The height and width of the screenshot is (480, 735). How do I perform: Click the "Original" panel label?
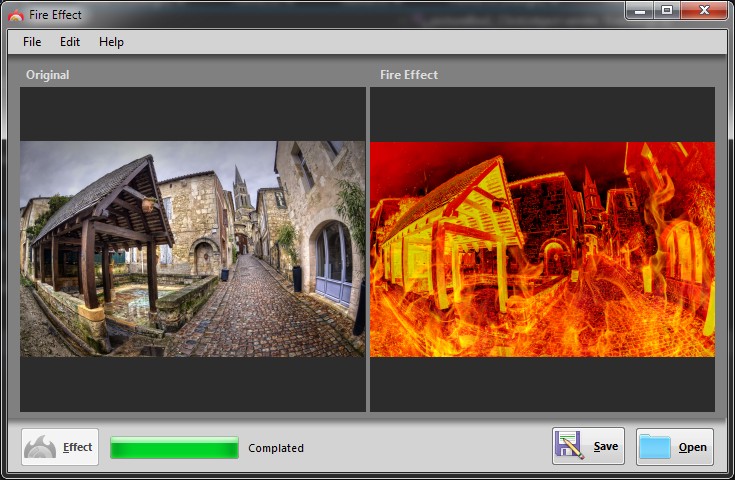48,75
